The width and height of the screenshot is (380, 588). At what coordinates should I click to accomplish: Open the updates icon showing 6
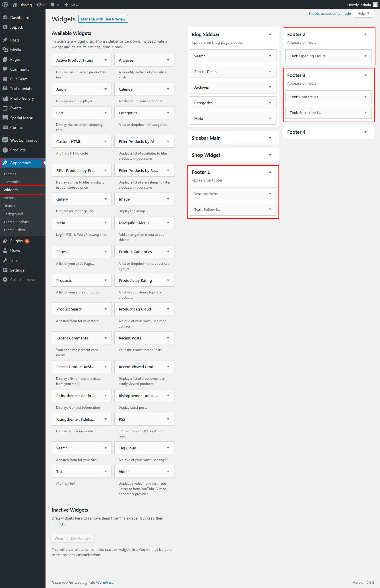(39, 5)
